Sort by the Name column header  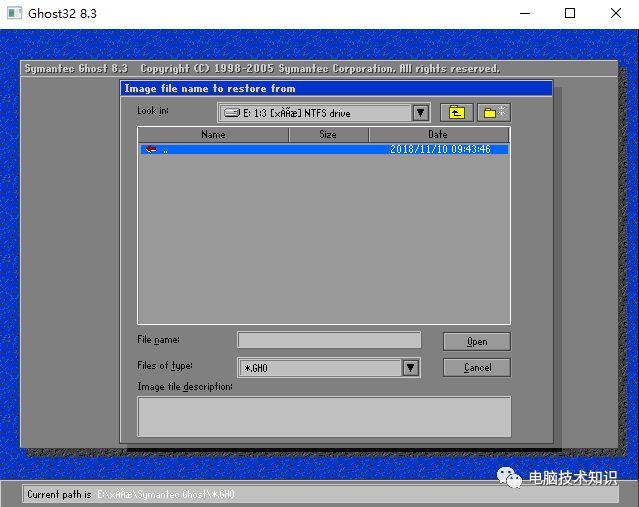[x=213, y=134]
